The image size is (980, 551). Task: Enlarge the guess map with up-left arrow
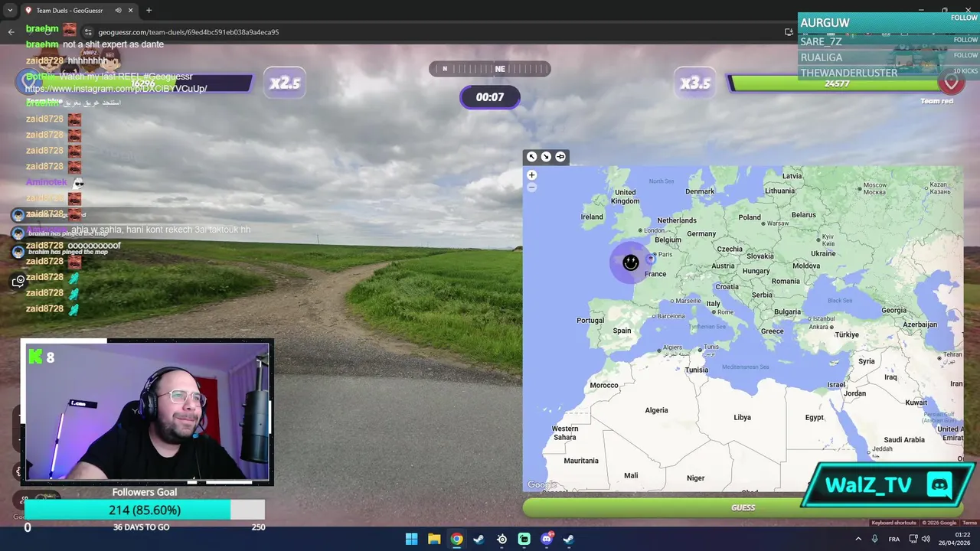(531, 157)
